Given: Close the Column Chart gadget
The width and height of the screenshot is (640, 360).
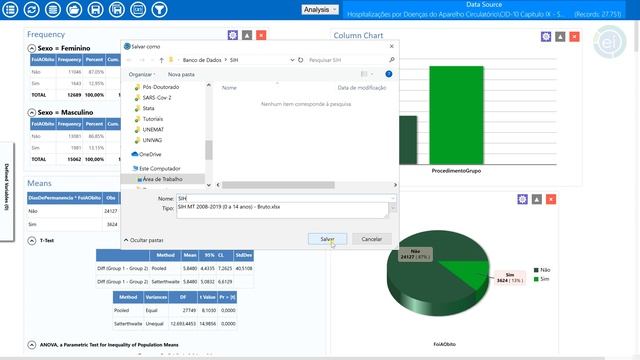Looking at the screenshot, I should point(574,37).
